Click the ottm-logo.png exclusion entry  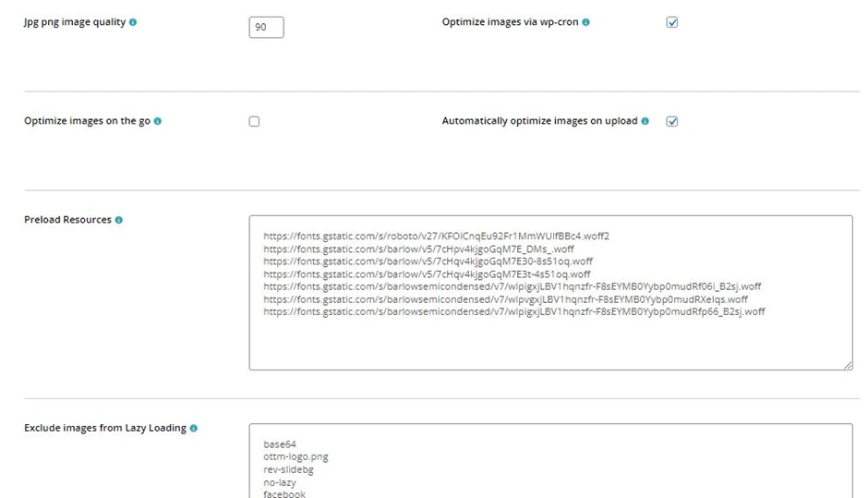coord(295,456)
